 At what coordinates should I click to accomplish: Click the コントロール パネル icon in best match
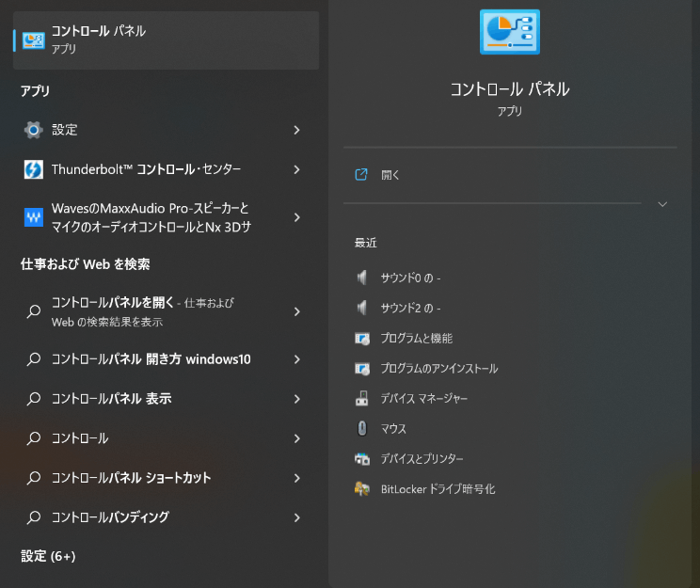coord(34,40)
